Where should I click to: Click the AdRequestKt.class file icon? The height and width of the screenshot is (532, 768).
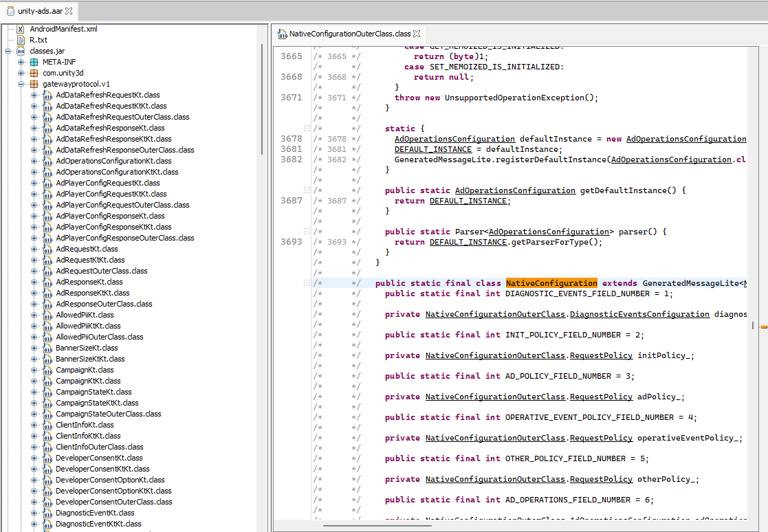pos(47,249)
